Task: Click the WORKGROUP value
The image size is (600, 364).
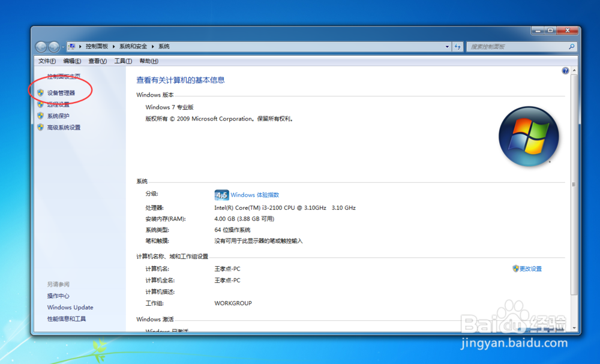Action: (233, 303)
